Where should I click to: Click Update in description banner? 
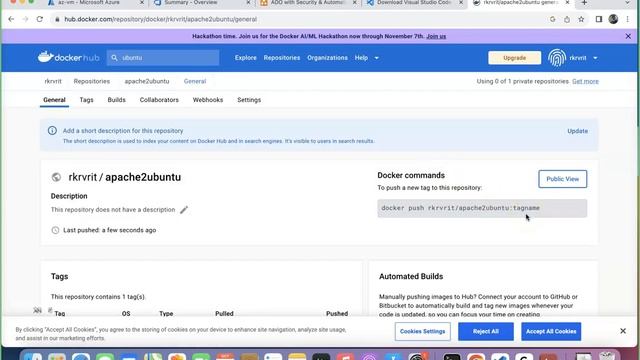[x=577, y=131]
